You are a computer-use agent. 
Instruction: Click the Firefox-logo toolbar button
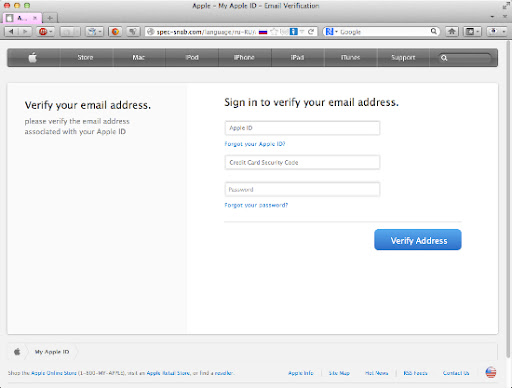(x=115, y=32)
